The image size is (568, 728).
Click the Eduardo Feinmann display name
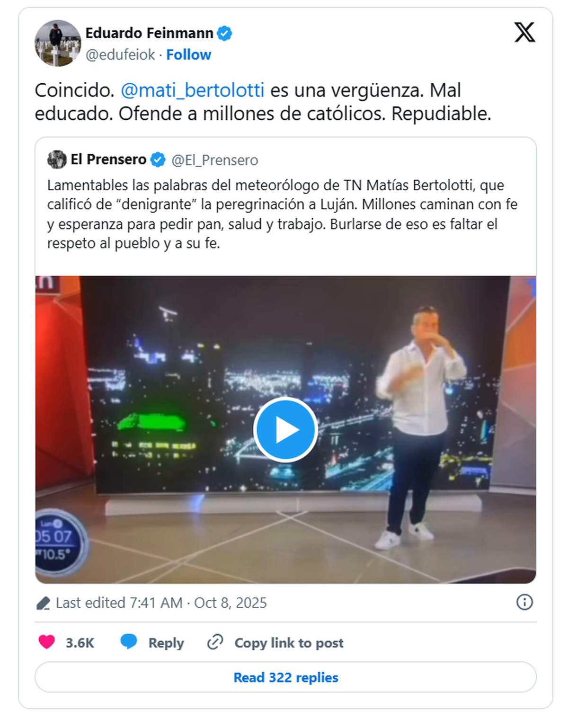coord(149,33)
